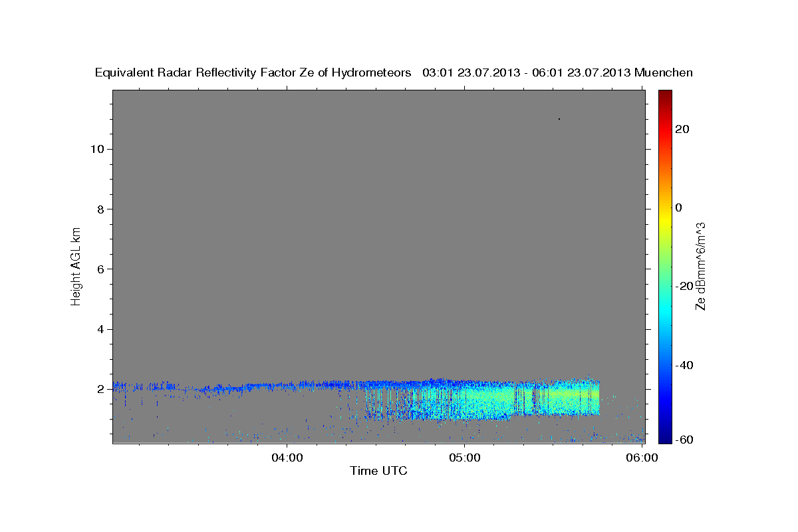
Task: Click the colorbar label -20
Action: coord(684,286)
